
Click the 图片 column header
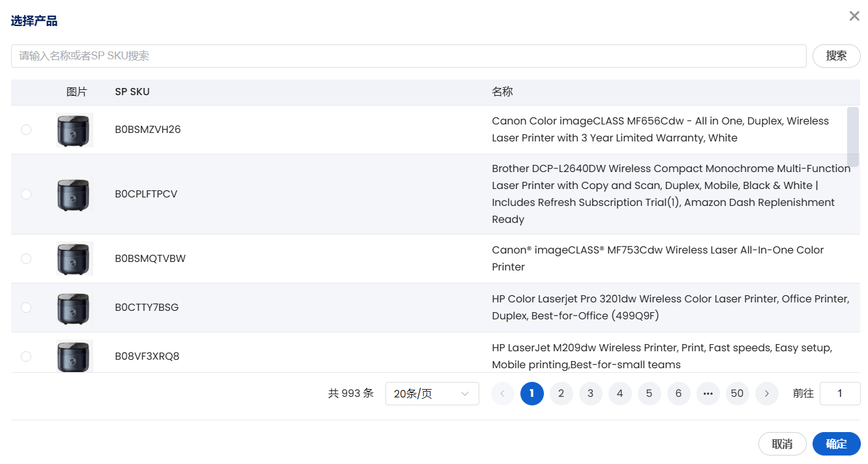tap(76, 92)
